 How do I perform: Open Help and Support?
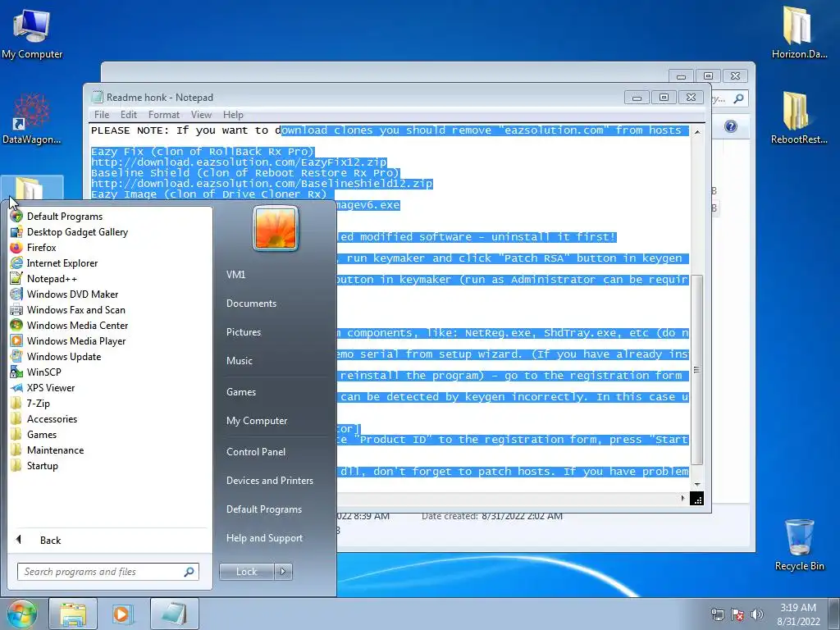[265, 538]
